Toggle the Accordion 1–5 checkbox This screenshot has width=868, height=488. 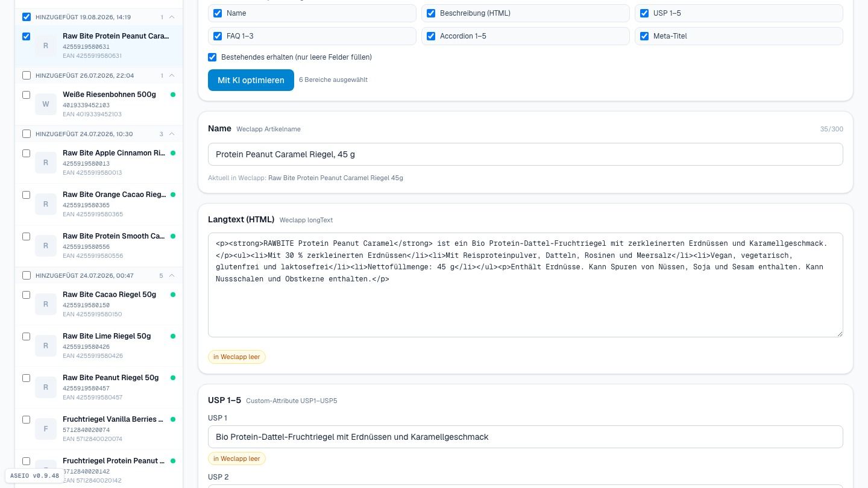click(431, 36)
